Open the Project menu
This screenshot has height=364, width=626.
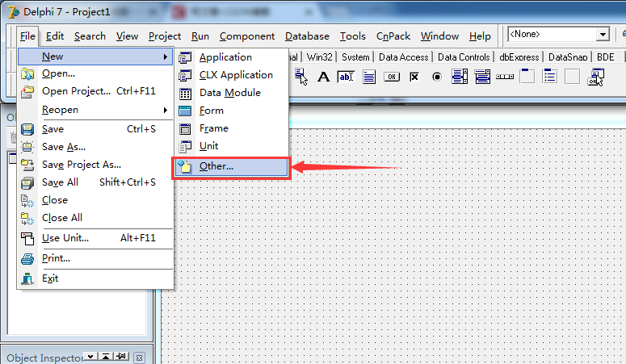pos(165,36)
